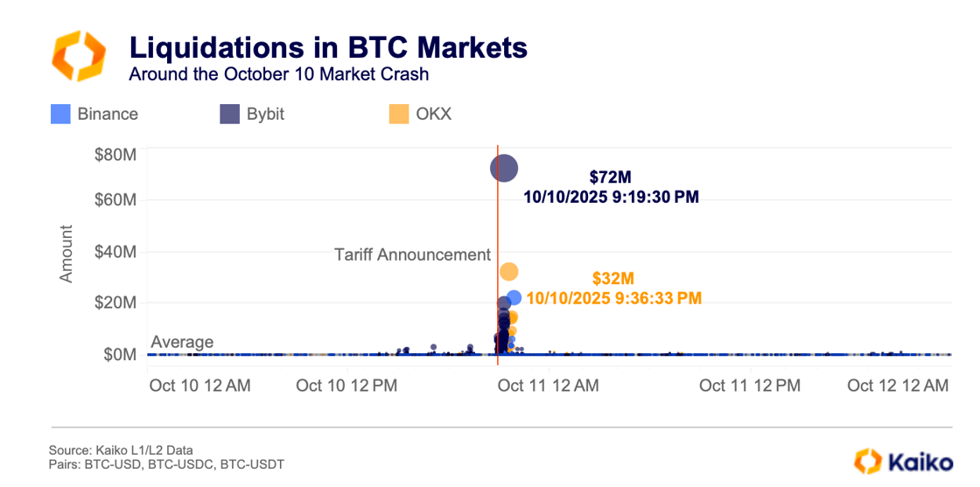The height and width of the screenshot is (487, 980).
Task: Click the Average line label
Action: [182, 342]
